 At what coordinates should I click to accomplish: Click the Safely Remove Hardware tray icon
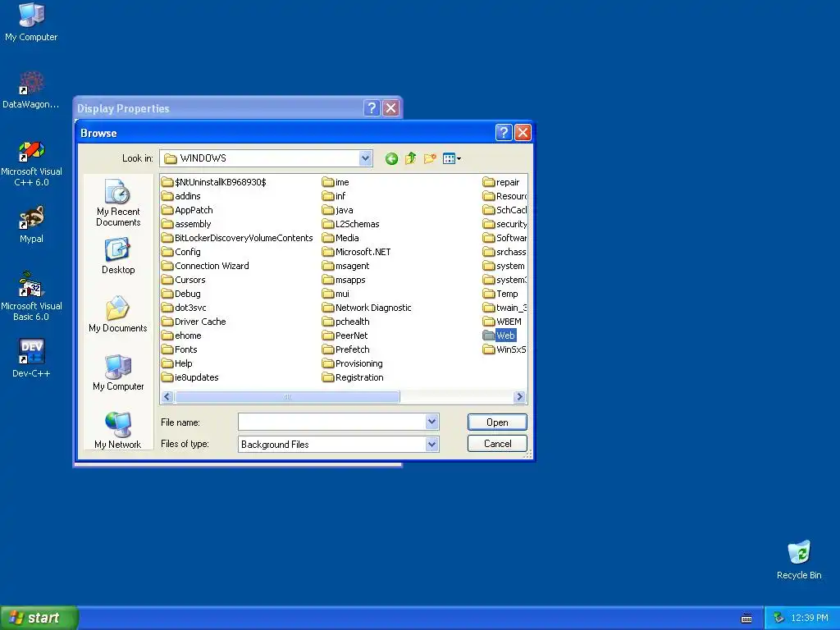(778, 619)
